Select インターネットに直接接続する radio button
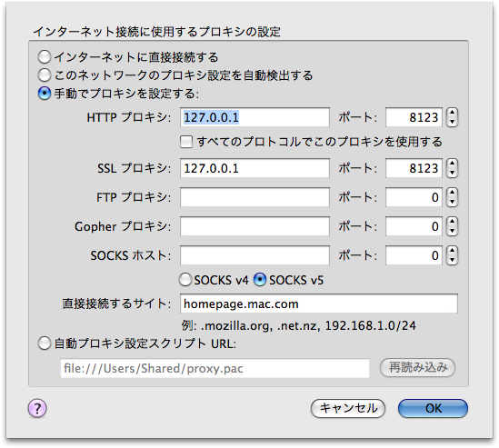499x448 pixels. click(45, 57)
